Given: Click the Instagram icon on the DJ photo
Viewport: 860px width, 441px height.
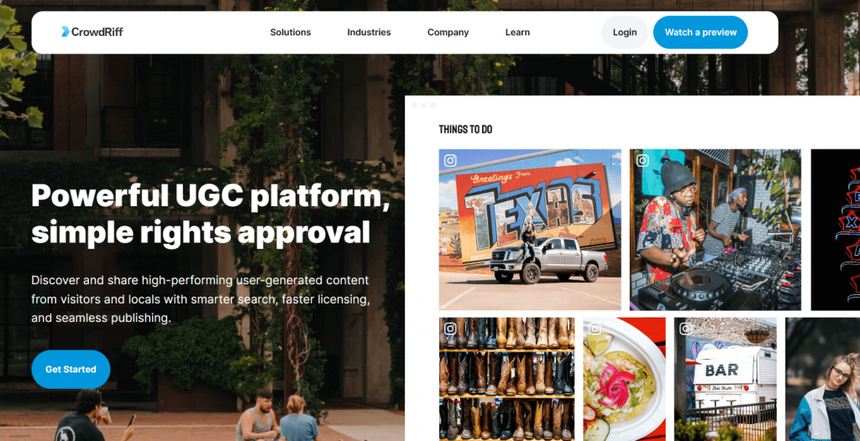Looking at the screenshot, I should point(642,161).
